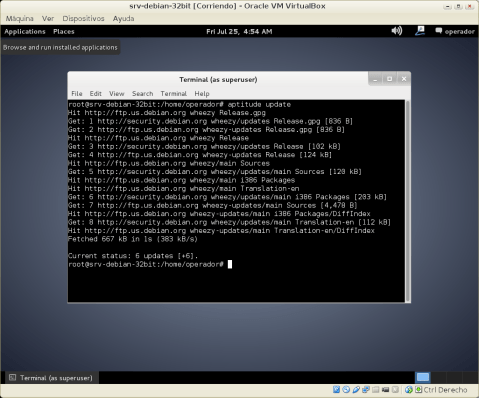Click the 'Get: 8' Translation-en line

coord(229,222)
